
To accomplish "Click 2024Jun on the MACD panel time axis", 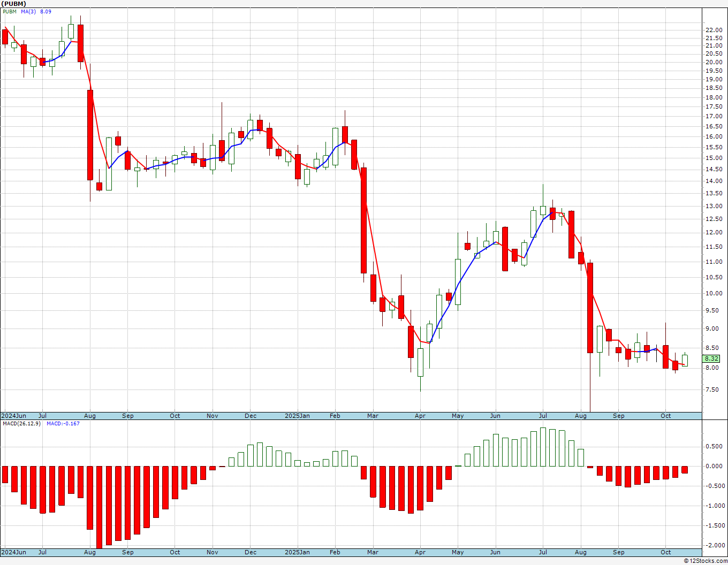I will [13, 552].
